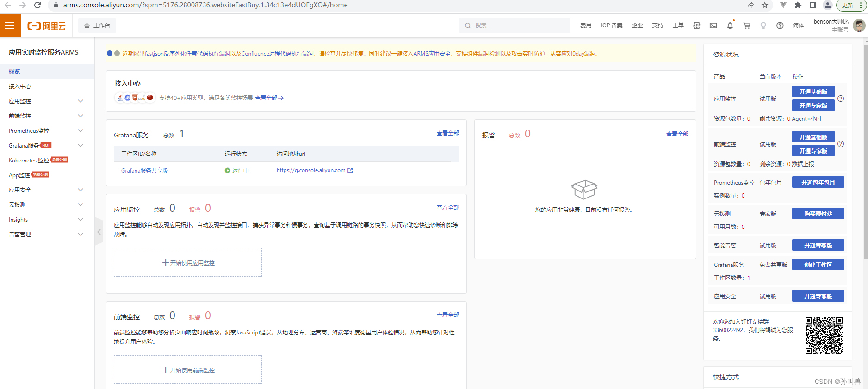This screenshot has width=868, height=389.
Task: Open the 工单 header menu
Action: 678,25
